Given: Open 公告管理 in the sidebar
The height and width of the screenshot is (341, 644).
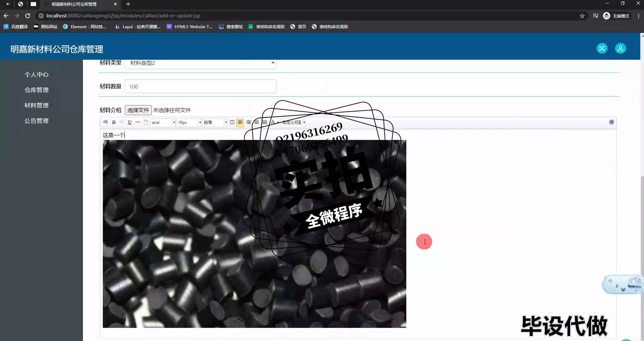Looking at the screenshot, I should coord(37,121).
